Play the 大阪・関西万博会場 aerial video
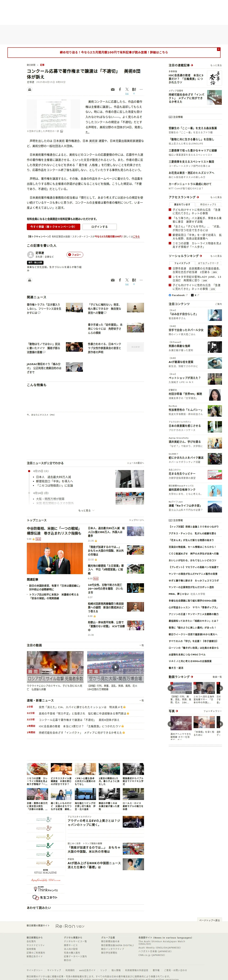228x980 pixels. pyautogui.click(x=116, y=667)
